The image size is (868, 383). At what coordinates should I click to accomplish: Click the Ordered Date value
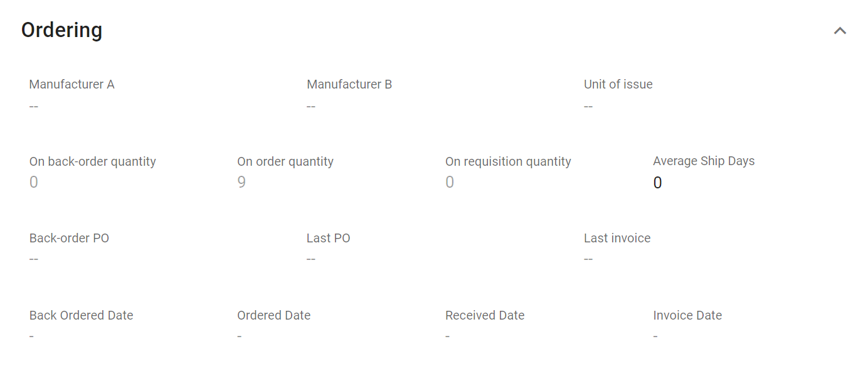[x=240, y=337]
